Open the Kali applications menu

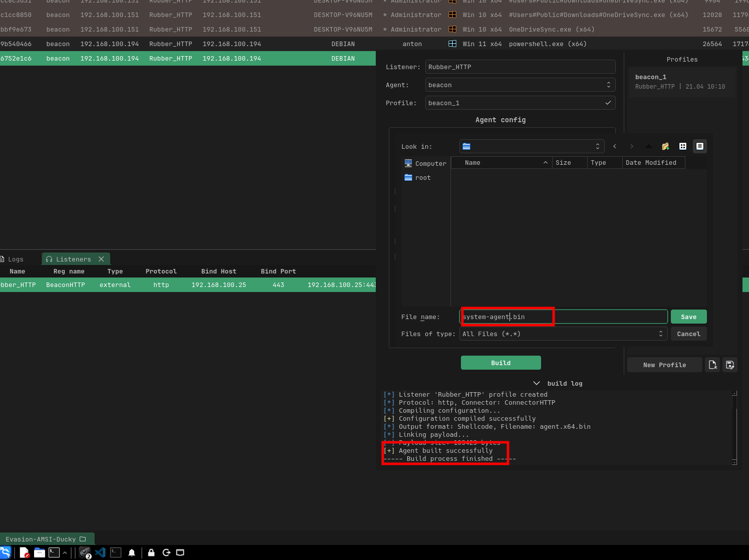pos(5,552)
